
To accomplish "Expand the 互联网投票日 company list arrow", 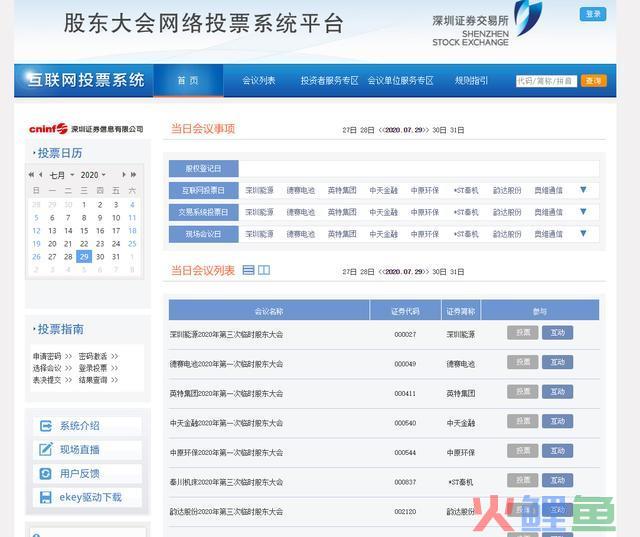I will 583,190.
